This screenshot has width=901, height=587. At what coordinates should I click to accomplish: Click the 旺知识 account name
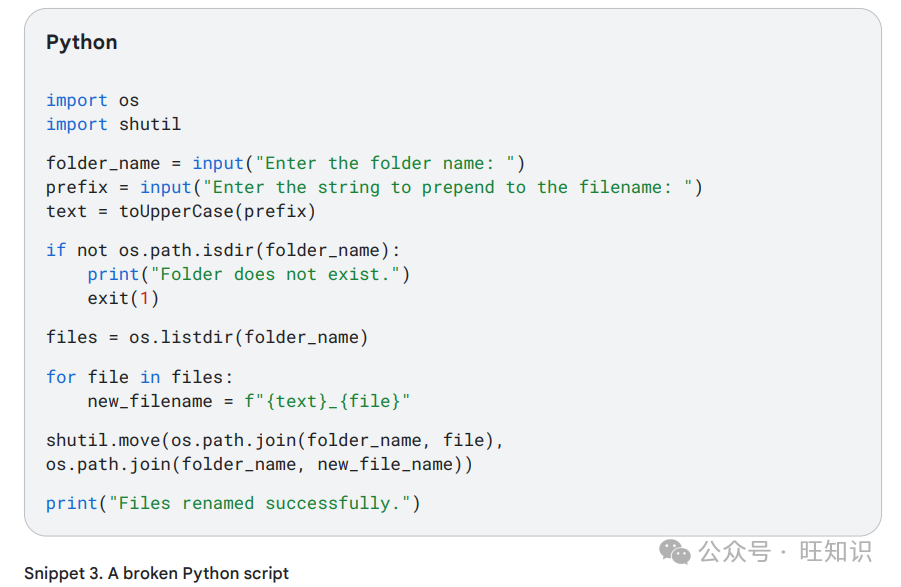click(835, 552)
